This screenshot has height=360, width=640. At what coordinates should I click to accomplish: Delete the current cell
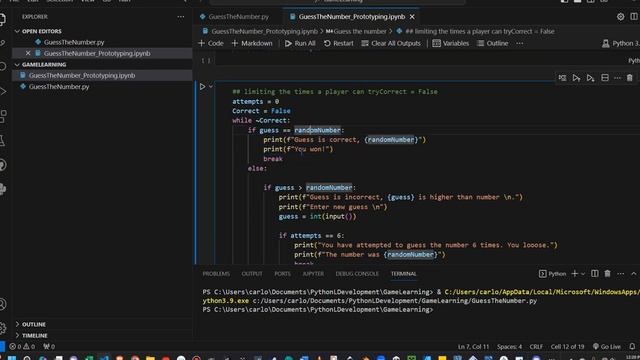coord(630,78)
